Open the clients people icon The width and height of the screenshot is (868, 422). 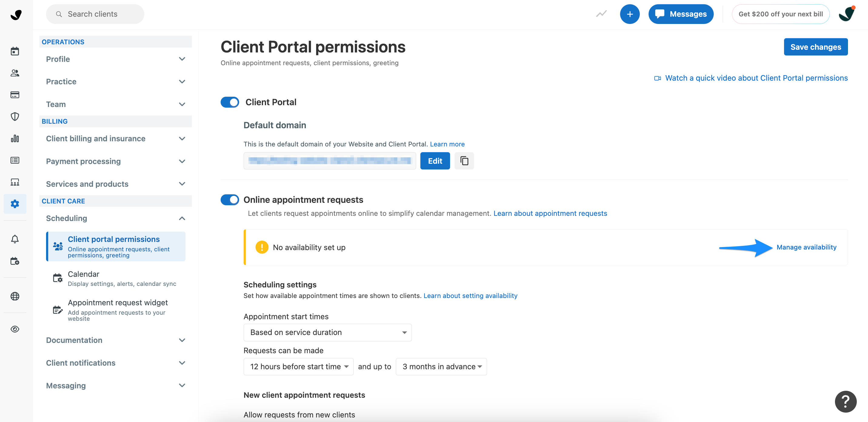point(15,73)
